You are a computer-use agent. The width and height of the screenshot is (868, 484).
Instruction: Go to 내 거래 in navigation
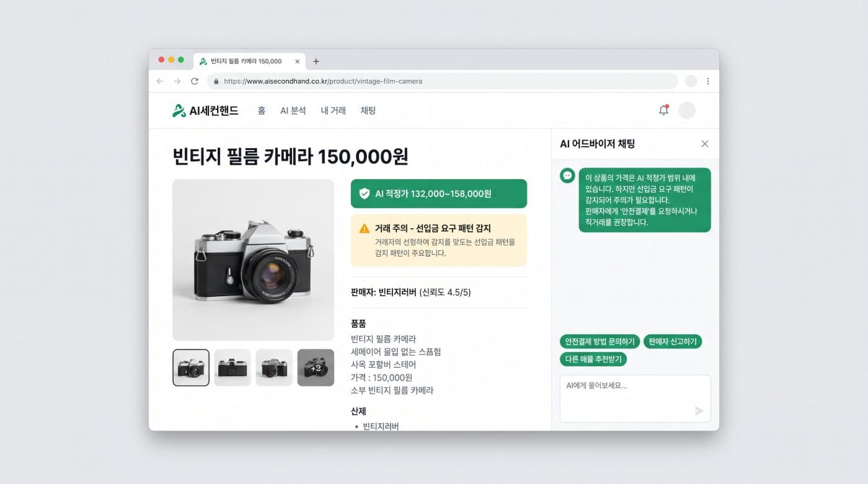click(334, 111)
